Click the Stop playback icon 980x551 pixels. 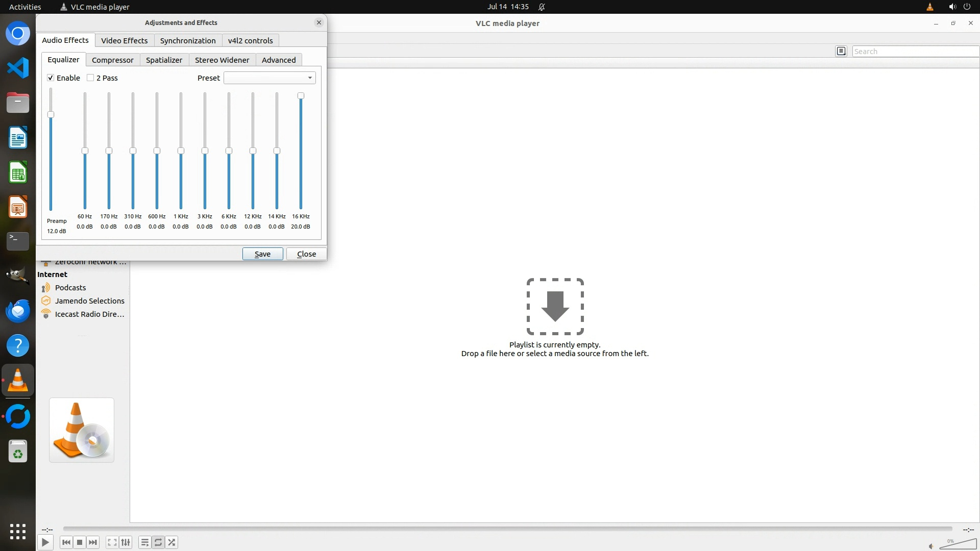click(80, 542)
